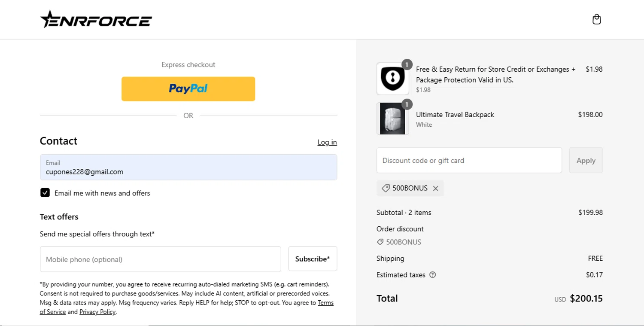Screen dimensions: 644x326
Task: Click the discount code or gift card field
Action: pos(469,160)
